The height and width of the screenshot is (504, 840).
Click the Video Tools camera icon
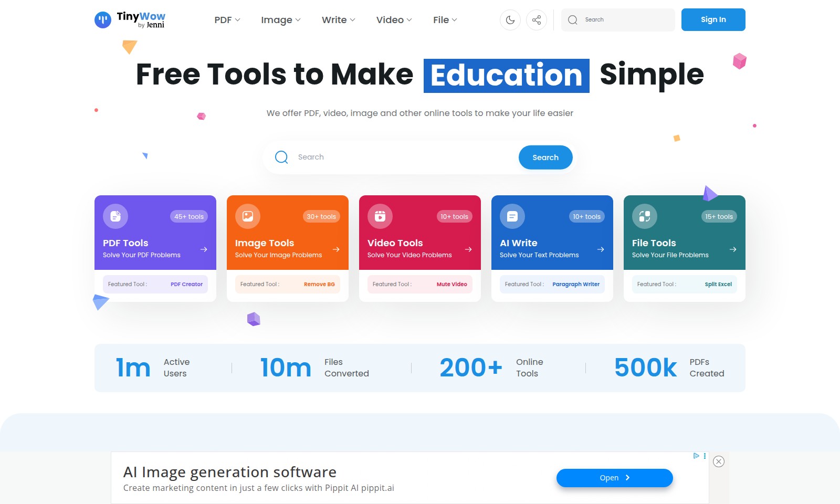coord(380,216)
